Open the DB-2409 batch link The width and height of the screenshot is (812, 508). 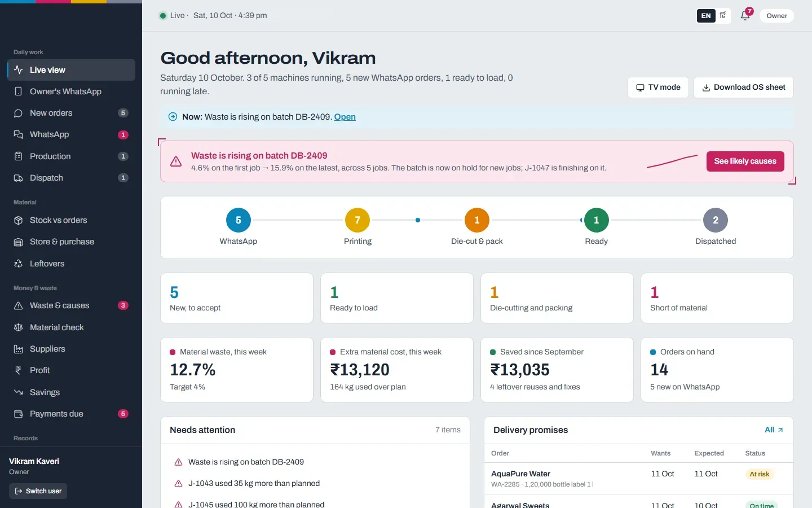click(x=345, y=117)
